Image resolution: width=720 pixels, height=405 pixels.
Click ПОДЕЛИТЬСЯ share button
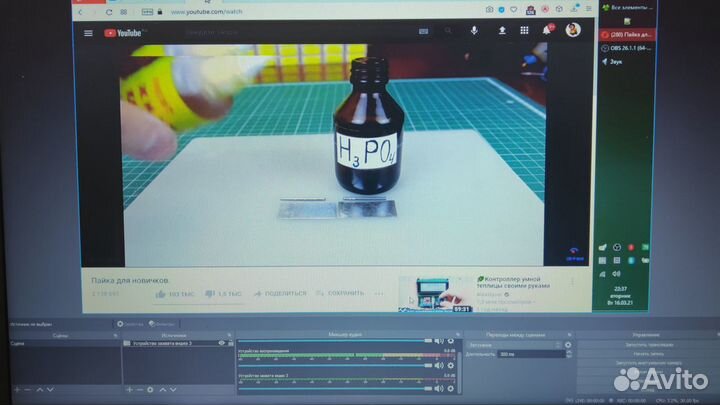coord(280,293)
